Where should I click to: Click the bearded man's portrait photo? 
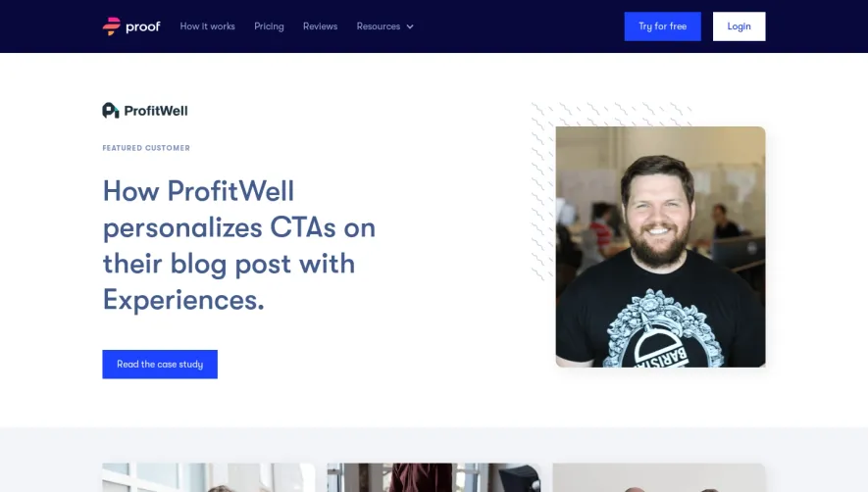click(660, 247)
